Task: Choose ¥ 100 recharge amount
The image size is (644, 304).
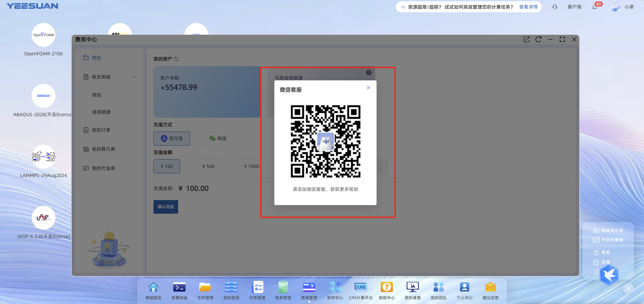Action: point(167,166)
